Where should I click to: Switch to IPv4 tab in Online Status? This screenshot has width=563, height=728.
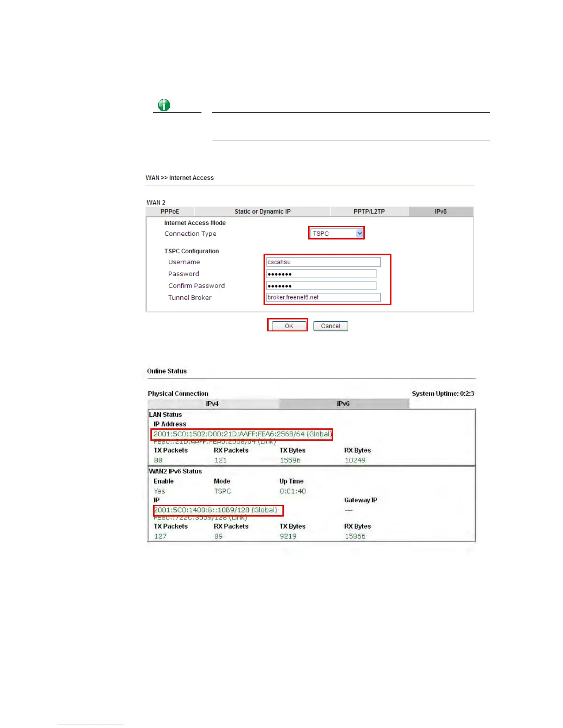click(x=213, y=404)
